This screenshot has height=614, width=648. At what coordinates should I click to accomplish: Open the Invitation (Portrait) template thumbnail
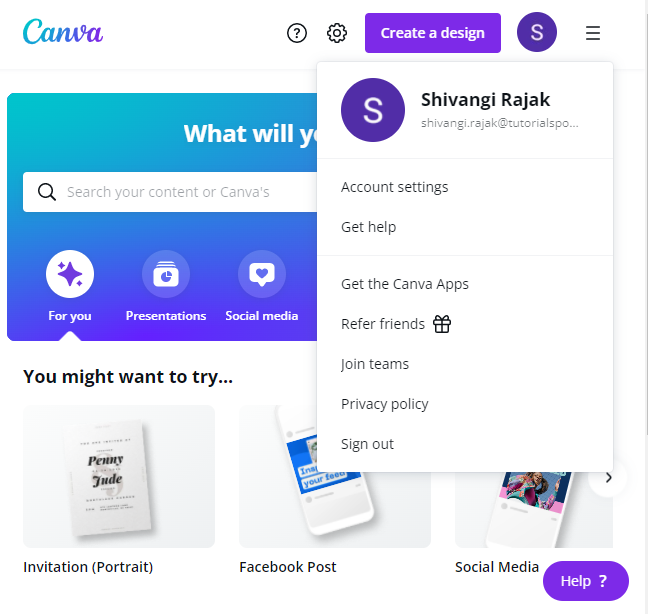coord(119,476)
